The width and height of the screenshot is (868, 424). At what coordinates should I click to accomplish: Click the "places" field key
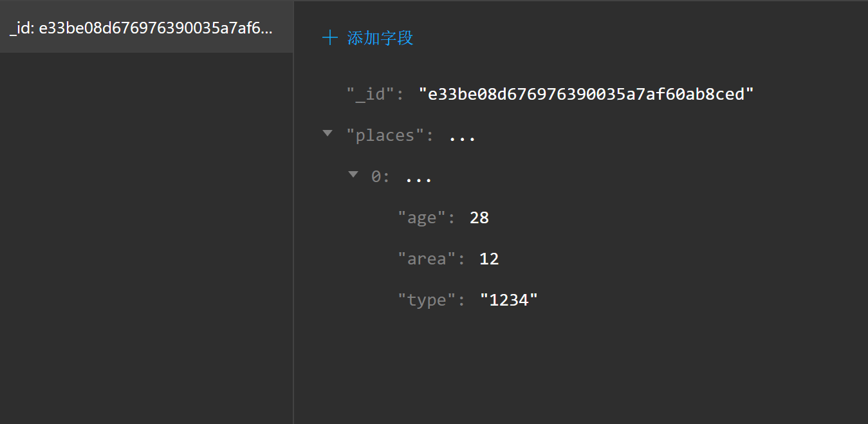386,136
